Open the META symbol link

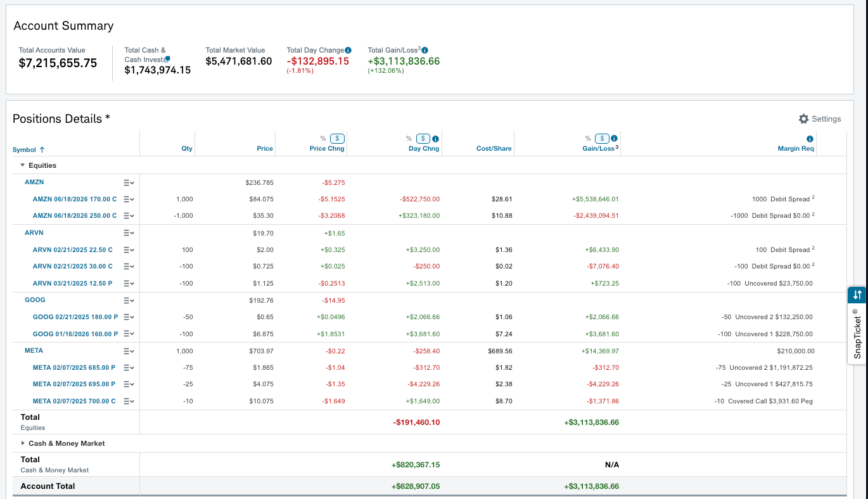(34, 351)
